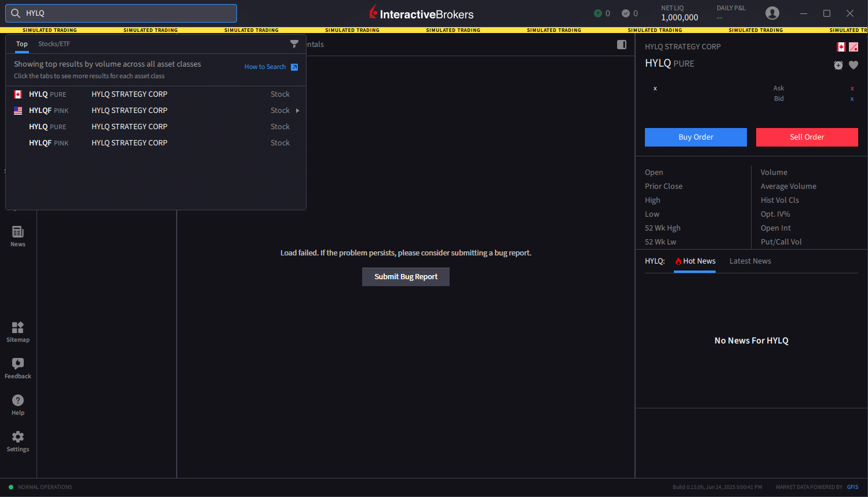Click the Put/Call Vol field label
Screen dimensions: 868x497
[x=781, y=242]
